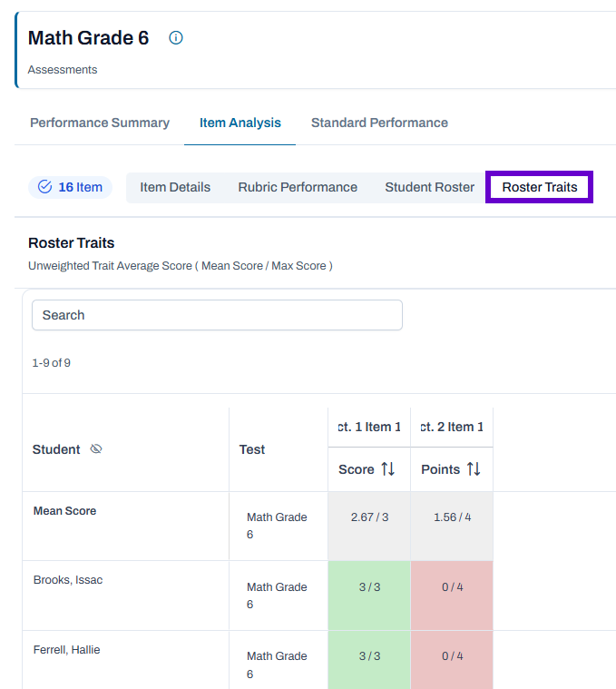Open the Rubric Performance sub-tab
This screenshot has width=616, height=689.
pyautogui.click(x=298, y=187)
